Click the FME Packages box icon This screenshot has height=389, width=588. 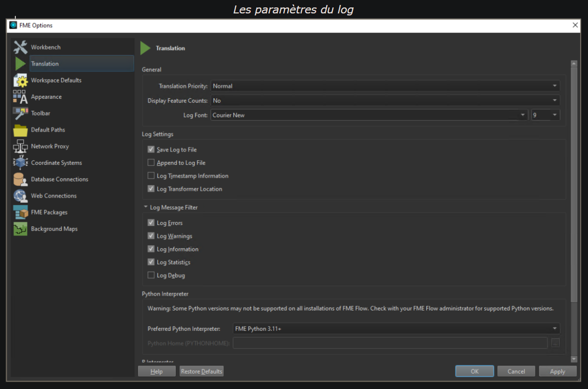(x=20, y=212)
